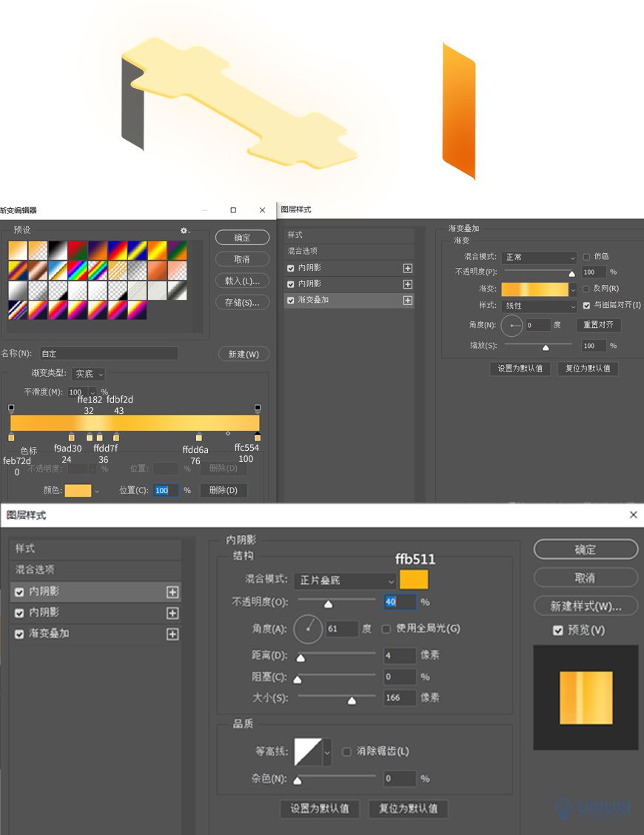
Task: Open the 渐变类型 dropdown showing 实底
Action: tap(88, 374)
